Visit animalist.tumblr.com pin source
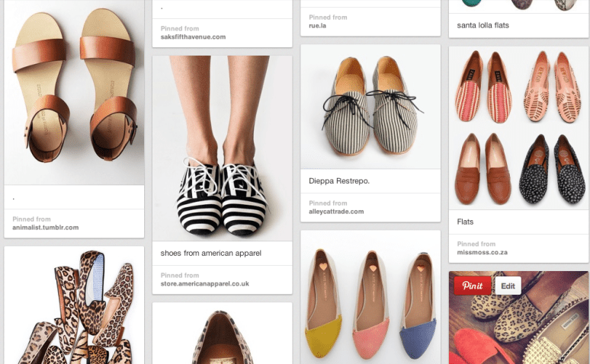590x364 pixels. point(46,228)
